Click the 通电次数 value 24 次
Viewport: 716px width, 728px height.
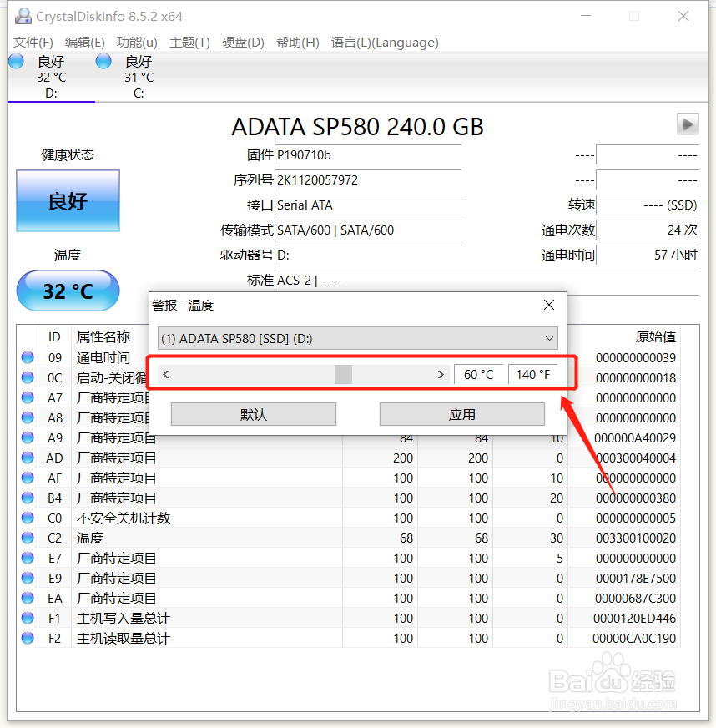click(x=648, y=230)
